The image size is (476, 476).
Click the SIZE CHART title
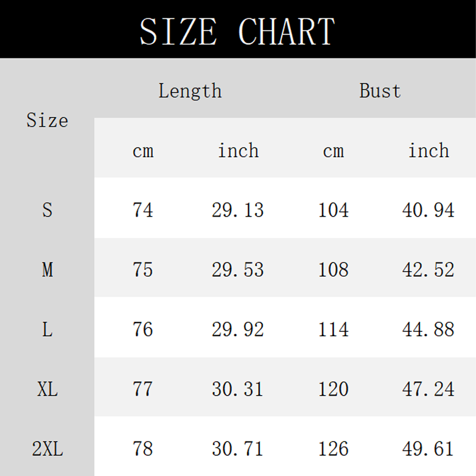[237, 31]
